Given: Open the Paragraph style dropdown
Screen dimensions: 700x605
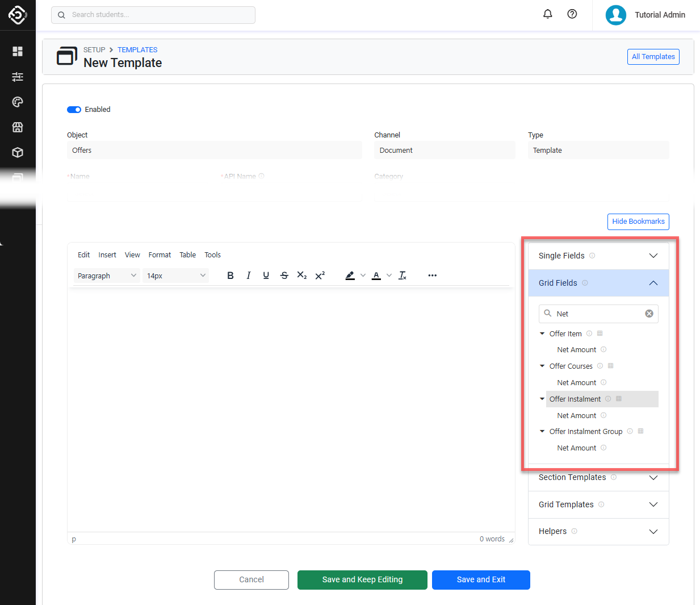Looking at the screenshot, I should (107, 276).
